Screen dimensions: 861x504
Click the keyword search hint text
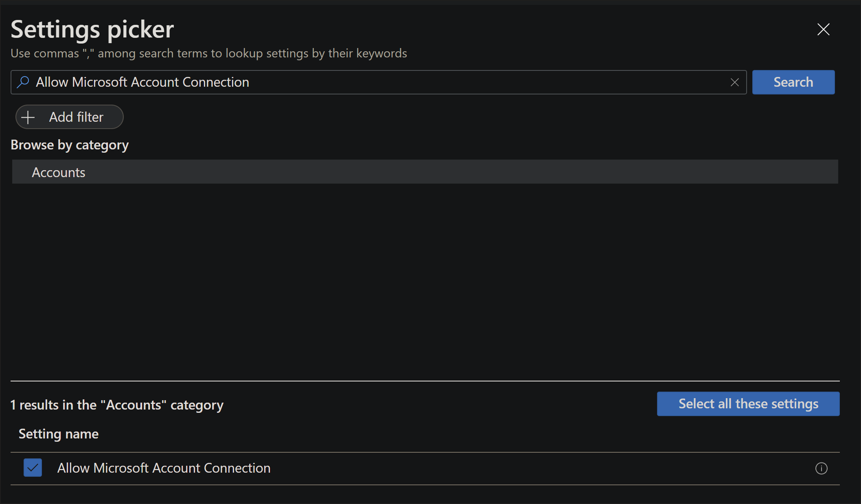pyautogui.click(x=209, y=53)
